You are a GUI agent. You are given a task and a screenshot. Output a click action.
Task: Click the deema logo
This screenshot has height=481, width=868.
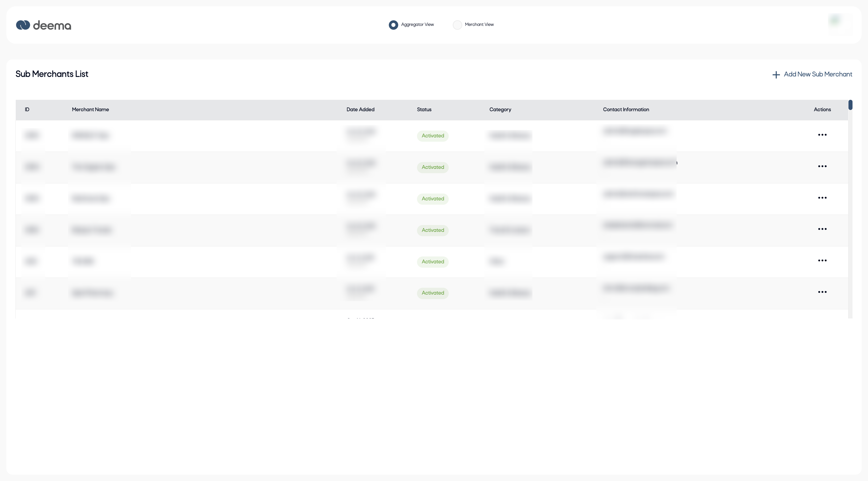point(43,25)
